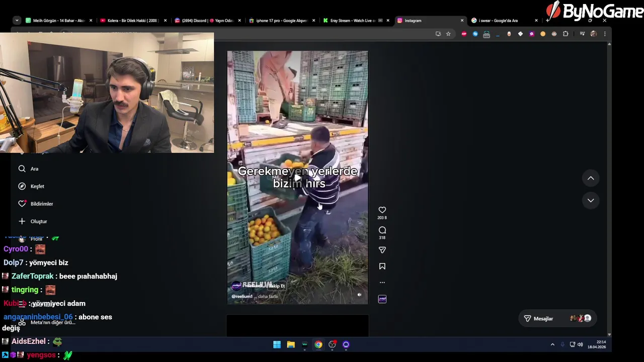Click the plus icon beside Oluştur
The image size is (644, 362).
(22, 221)
